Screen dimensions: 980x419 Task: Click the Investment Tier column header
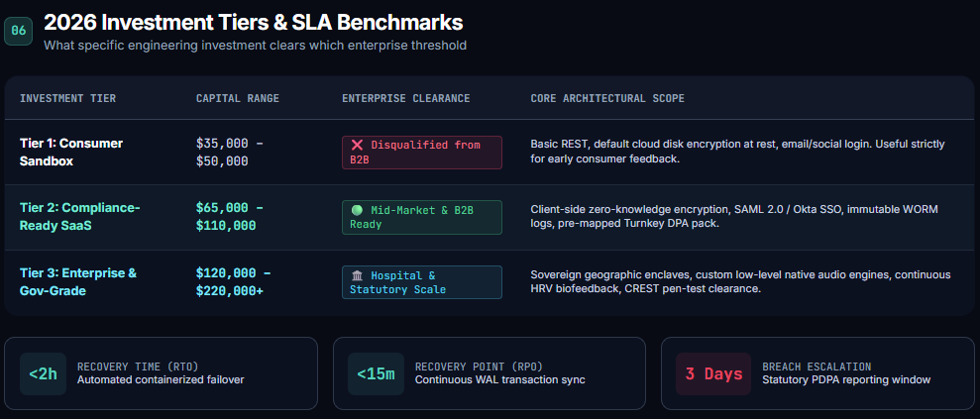[x=67, y=99]
